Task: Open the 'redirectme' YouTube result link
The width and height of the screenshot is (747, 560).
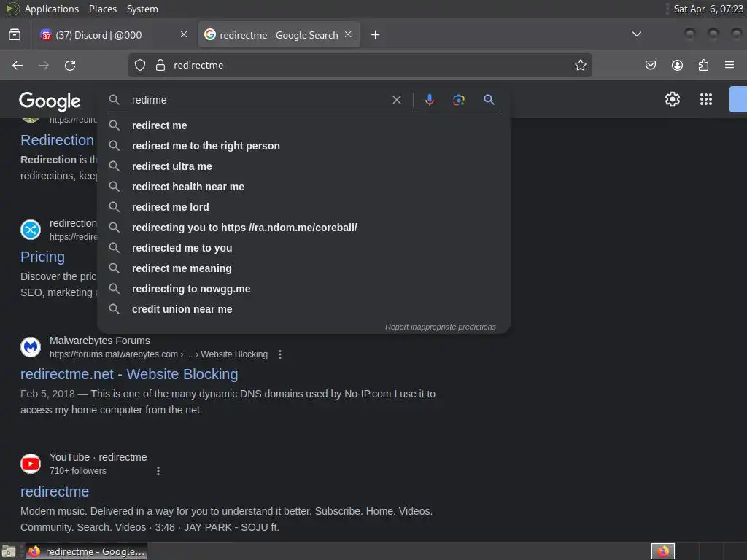Action: click(55, 491)
